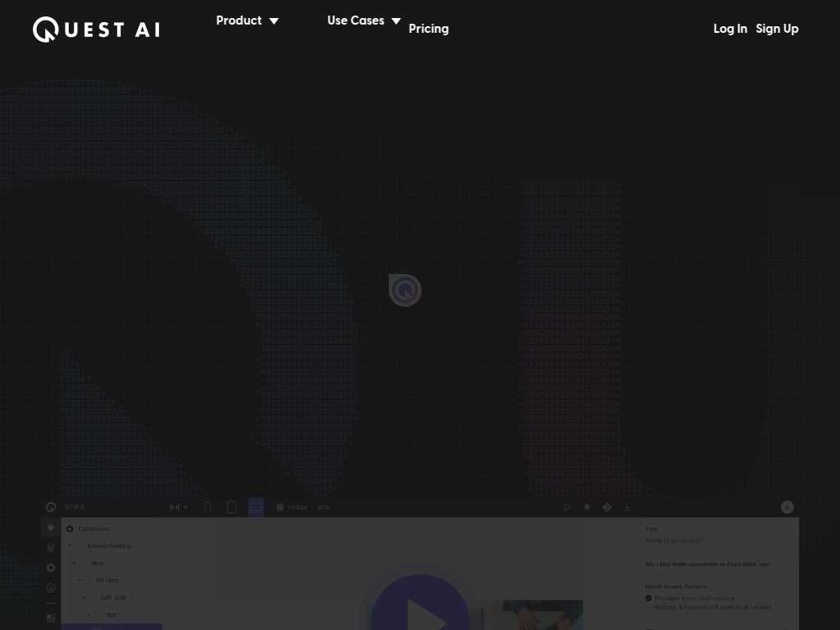This screenshot has height=630, width=840.
Task: Play the product demo video
Action: pyautogui.click(x=421, y=603)
